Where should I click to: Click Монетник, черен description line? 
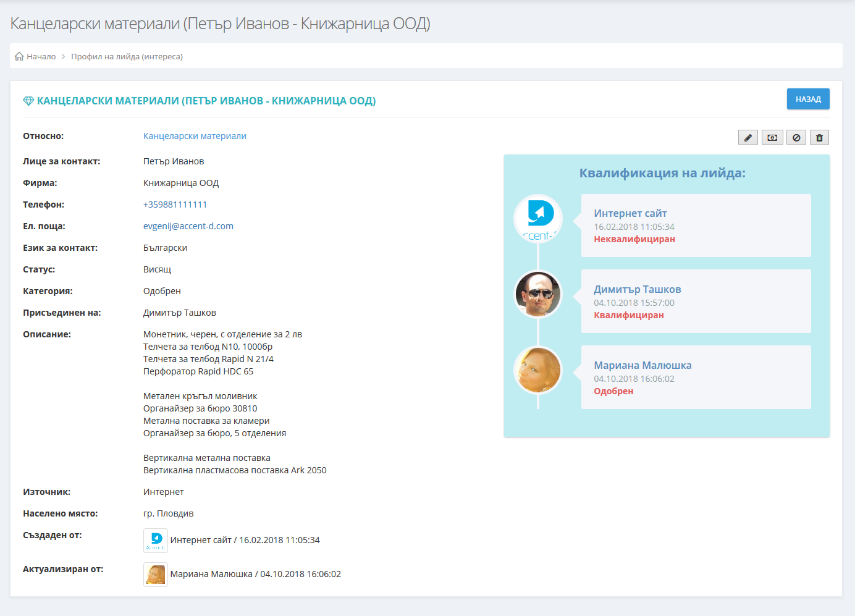[x=222, y=334]
